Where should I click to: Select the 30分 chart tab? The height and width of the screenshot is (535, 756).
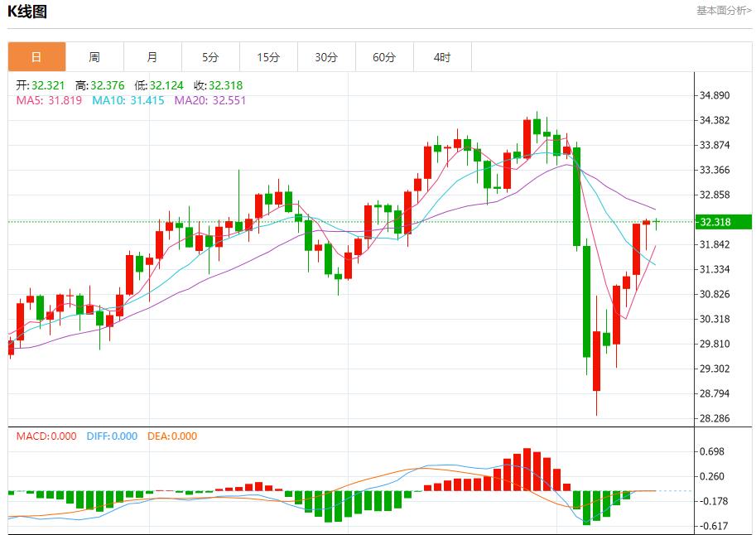[326, 56]
